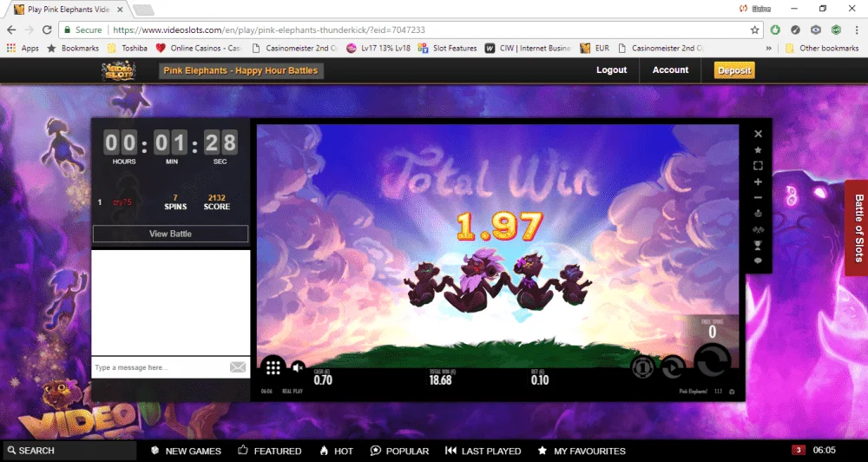Open HOT games in bottom menu

pos(336,451)
